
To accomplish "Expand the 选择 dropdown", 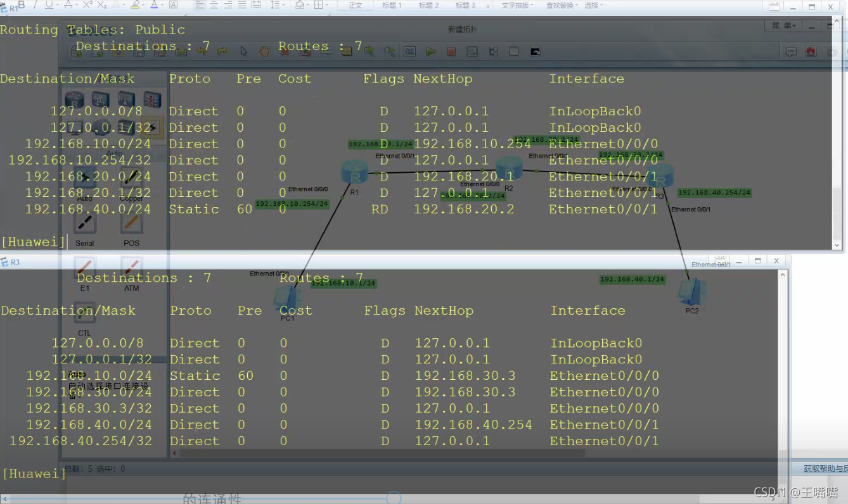I will pyautogui.click(x=593, y=6).
